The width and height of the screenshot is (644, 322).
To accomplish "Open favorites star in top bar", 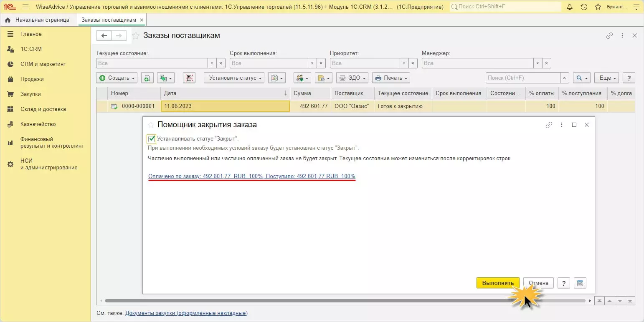I will [598, 7].
